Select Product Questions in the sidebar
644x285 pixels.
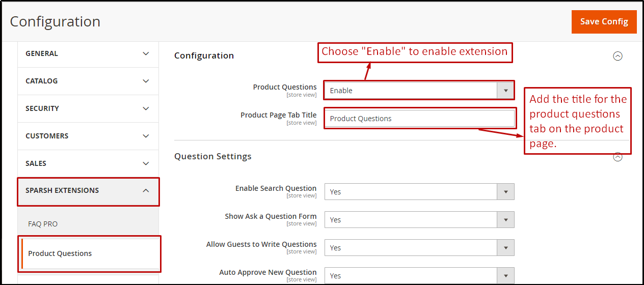60,253
